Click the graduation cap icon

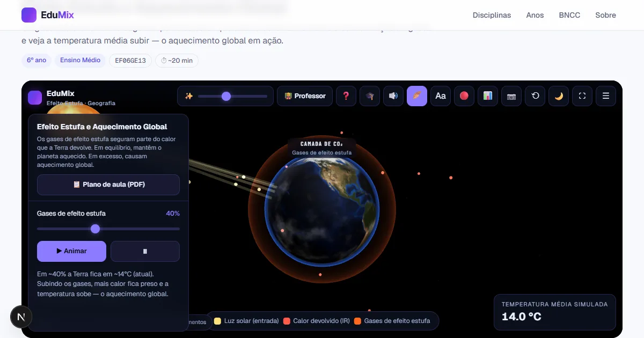(370, 96)
